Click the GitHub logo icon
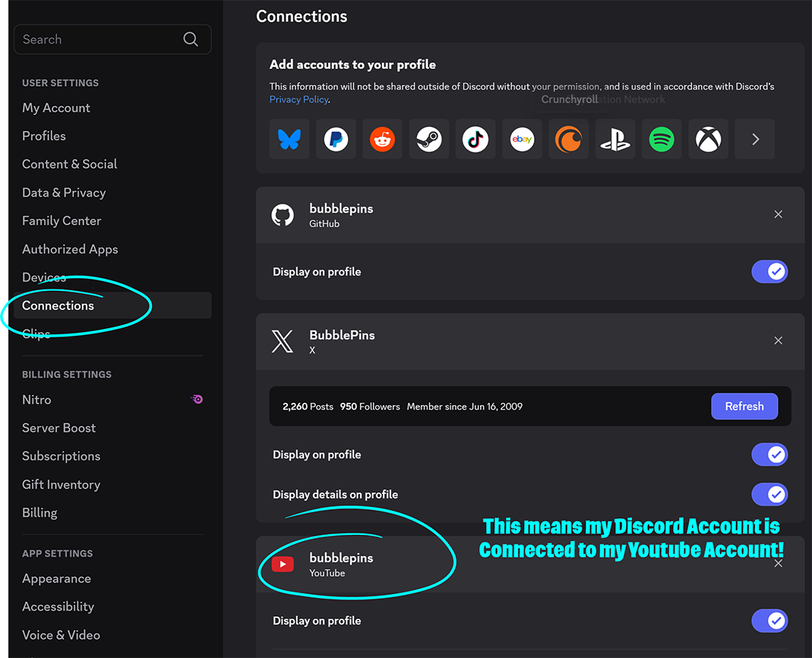Viewport: 812px width, 658px height. point(283,215)
